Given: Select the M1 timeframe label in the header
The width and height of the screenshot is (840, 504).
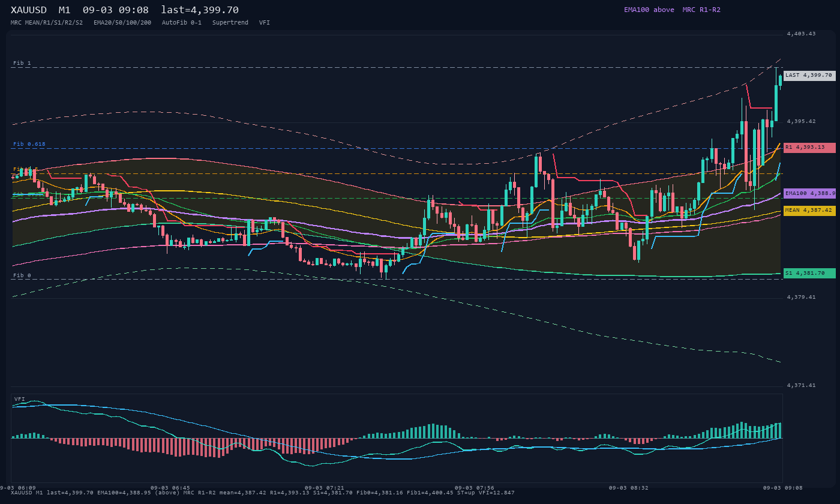Looking at the screenshot, I should pyautogui.click(x=65, y=10).
